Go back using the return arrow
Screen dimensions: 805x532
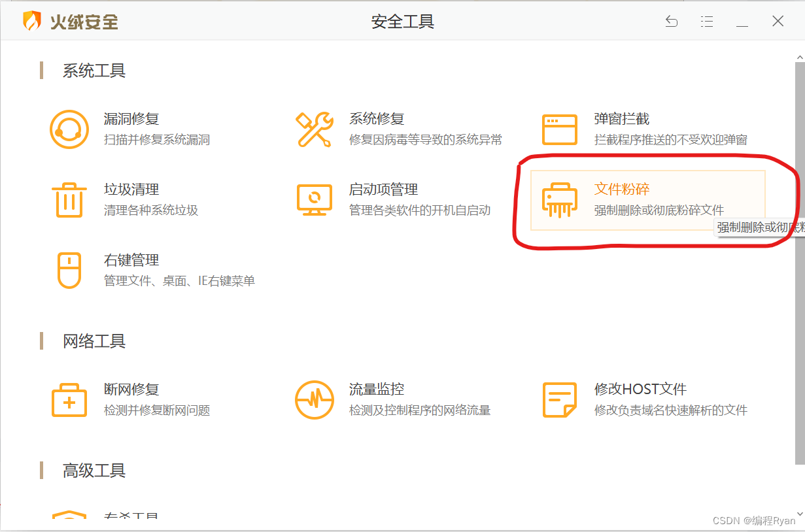(x=672, y=22)
